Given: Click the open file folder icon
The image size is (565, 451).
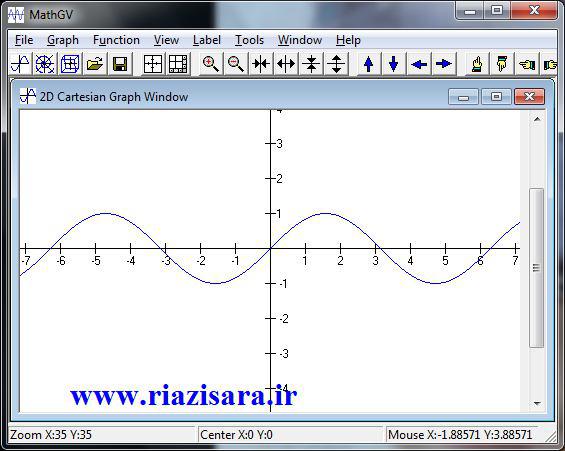Looking at the screenshot, I should coord(95,64).
